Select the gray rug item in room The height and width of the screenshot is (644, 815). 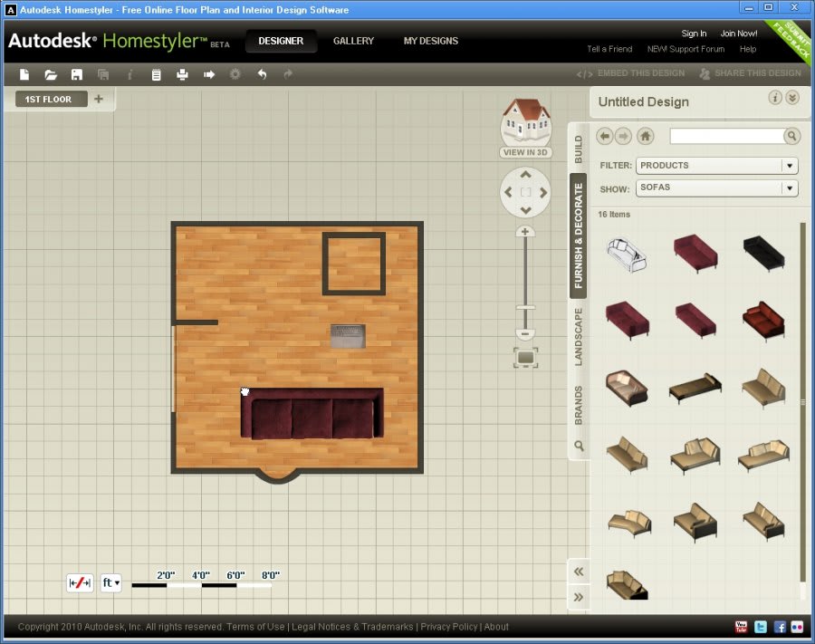click(348, 336)
